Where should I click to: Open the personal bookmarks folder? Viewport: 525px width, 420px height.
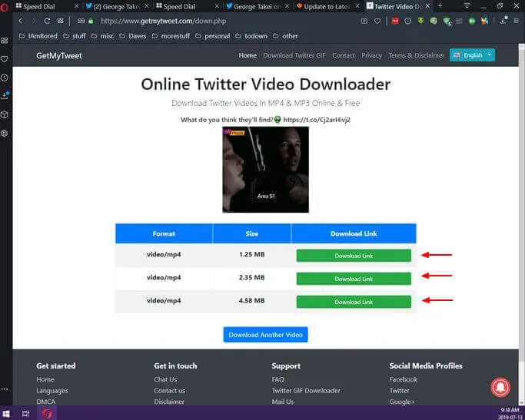click(213, 36)
